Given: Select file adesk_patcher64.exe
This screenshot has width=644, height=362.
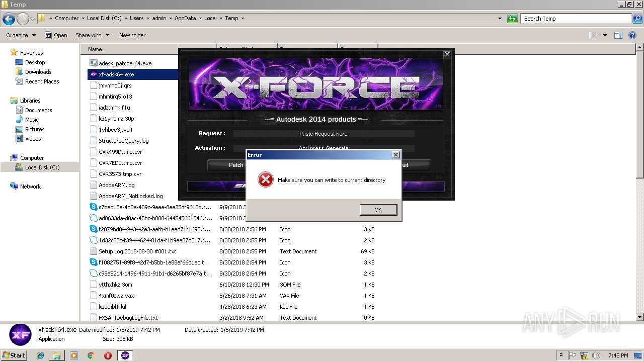Looking at the screenshot, I should [125, 63].
